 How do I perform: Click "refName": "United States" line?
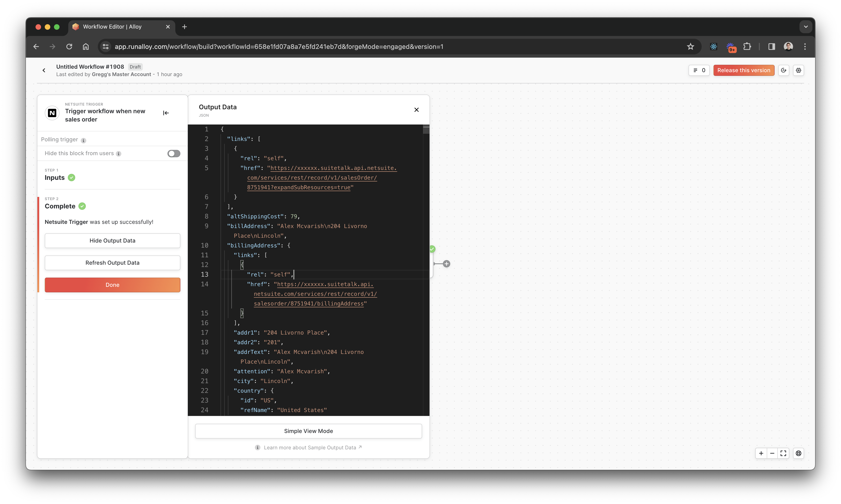[283, 410]
